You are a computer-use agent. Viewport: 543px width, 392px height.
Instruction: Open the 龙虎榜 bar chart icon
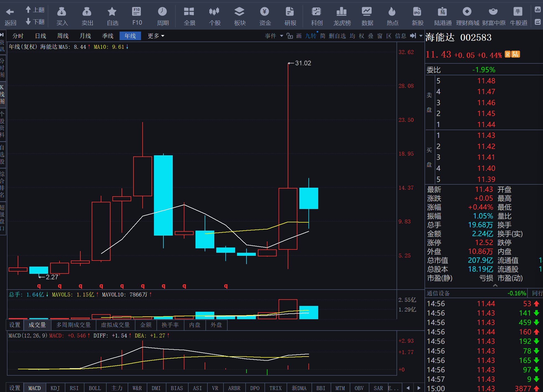click(342, 12)
